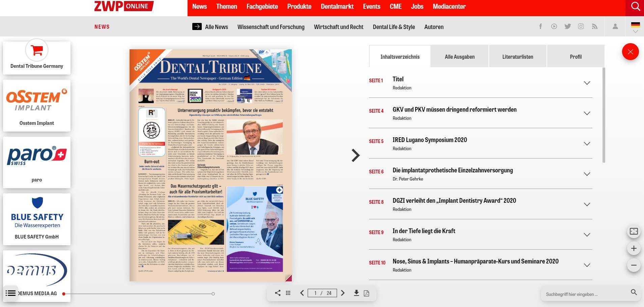
Task: Open Wirtschaft und Recht link
Action: pos(339,27)
